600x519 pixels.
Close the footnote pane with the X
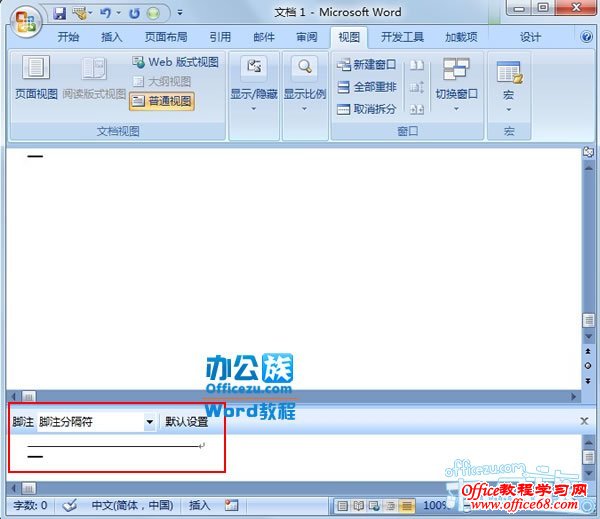pos(584,421)
